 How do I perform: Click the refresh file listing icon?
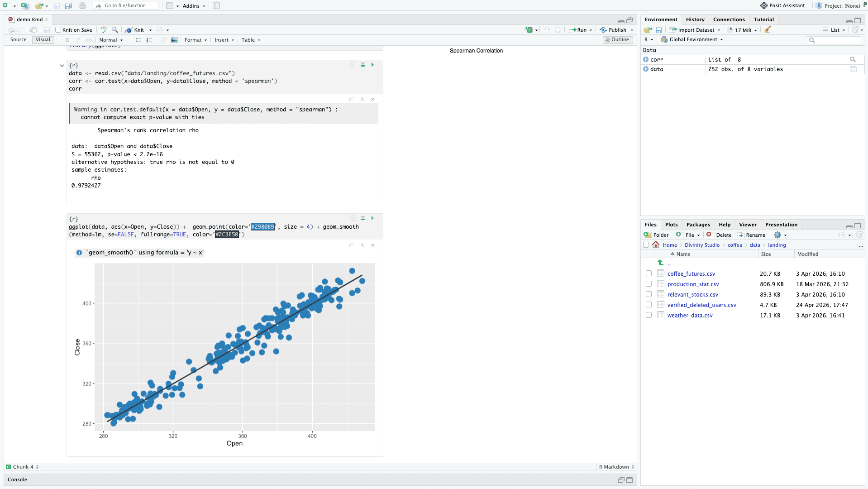pos(859,235)
